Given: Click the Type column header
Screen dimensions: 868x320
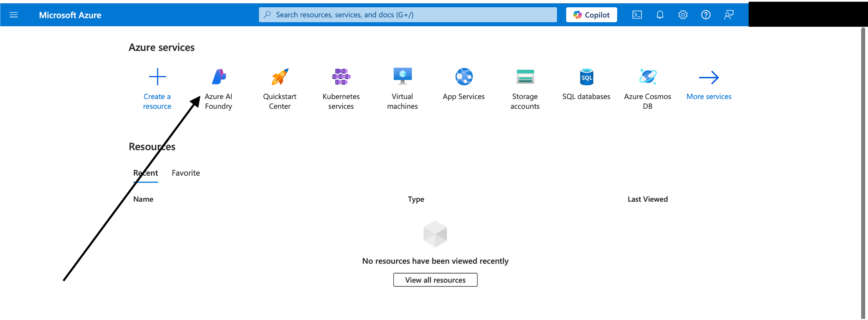Looking at the screenshot, I should click(x=416, y=199).
